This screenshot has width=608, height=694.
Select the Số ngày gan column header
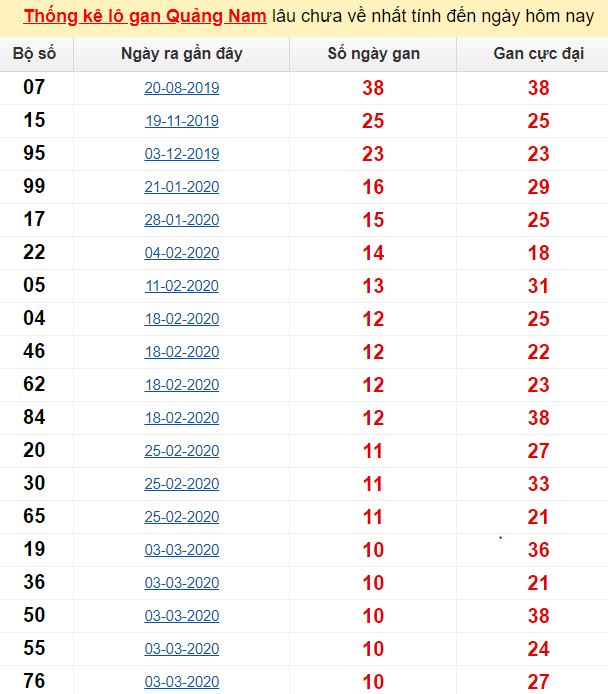(373, 54)
